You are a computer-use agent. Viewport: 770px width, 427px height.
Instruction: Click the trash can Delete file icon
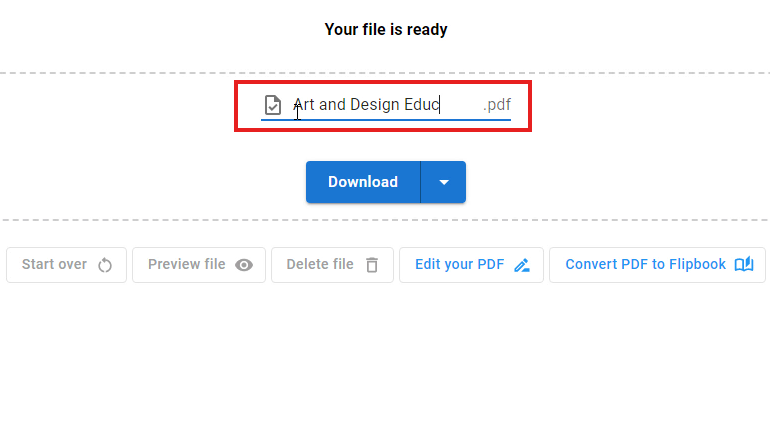point(372,265)
